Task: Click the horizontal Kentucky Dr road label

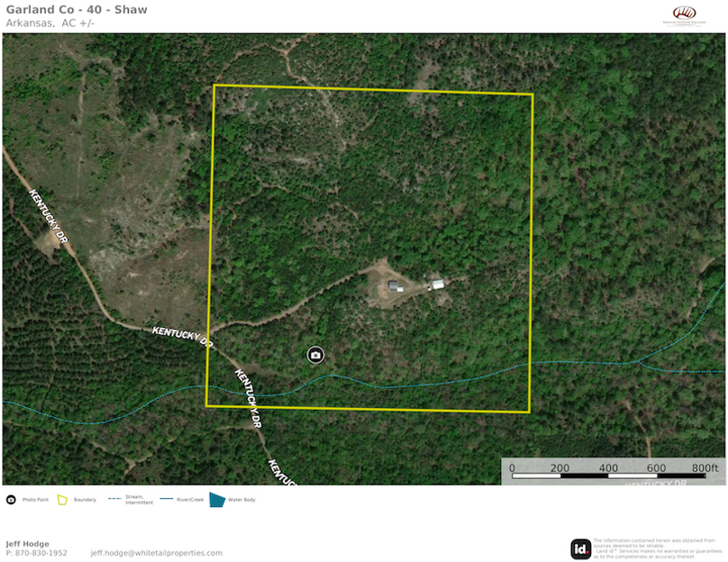Action: (x=182, y=336)
